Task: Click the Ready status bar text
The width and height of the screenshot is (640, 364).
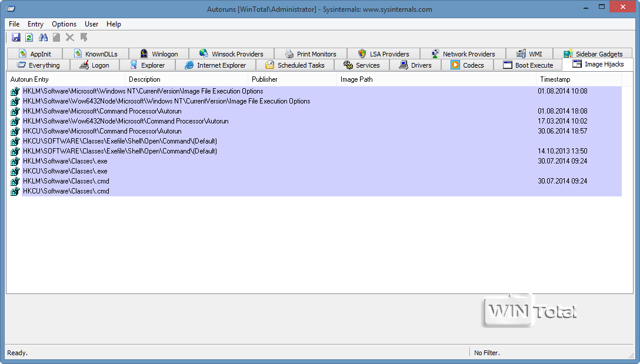Action: click(x=18, y=353)
